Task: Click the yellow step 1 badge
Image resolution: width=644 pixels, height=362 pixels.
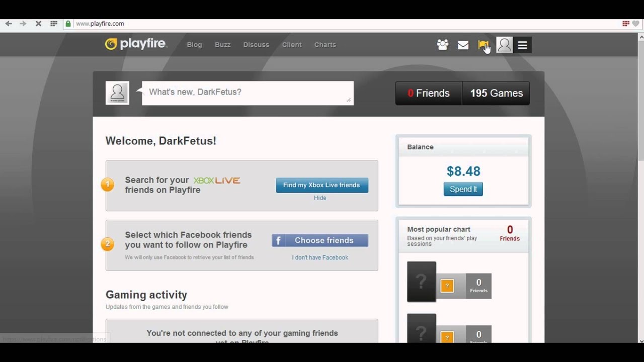Action: 107,185
